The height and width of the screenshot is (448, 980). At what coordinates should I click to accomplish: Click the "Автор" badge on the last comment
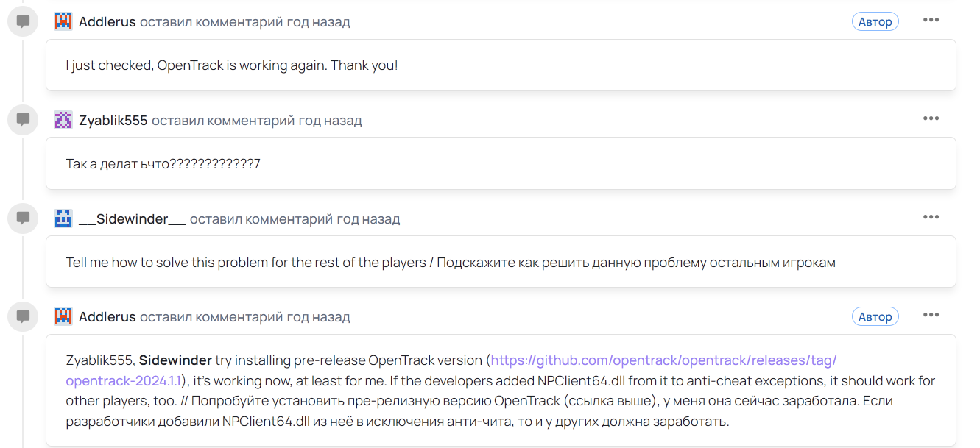point(875,317)
